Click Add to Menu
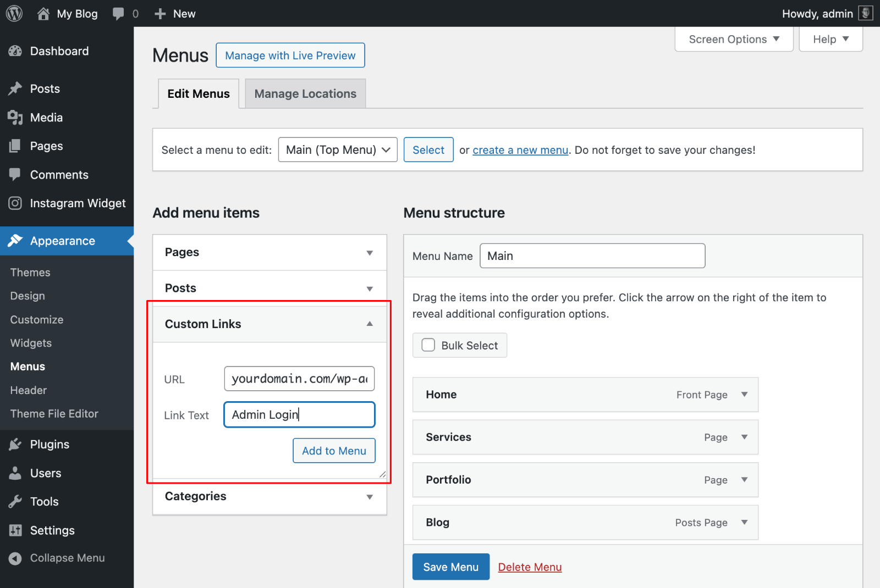This screenshot has height=588, width=880. click(x=334, y=451)
